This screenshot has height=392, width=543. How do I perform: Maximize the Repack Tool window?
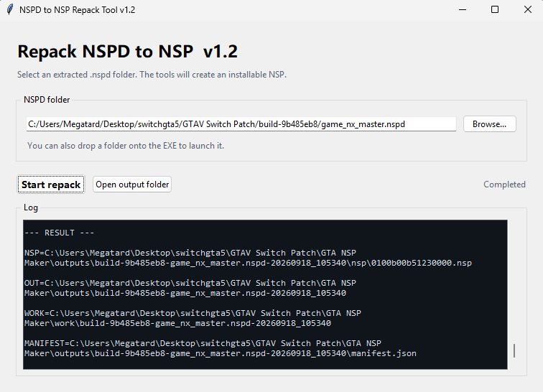[495, 10]
